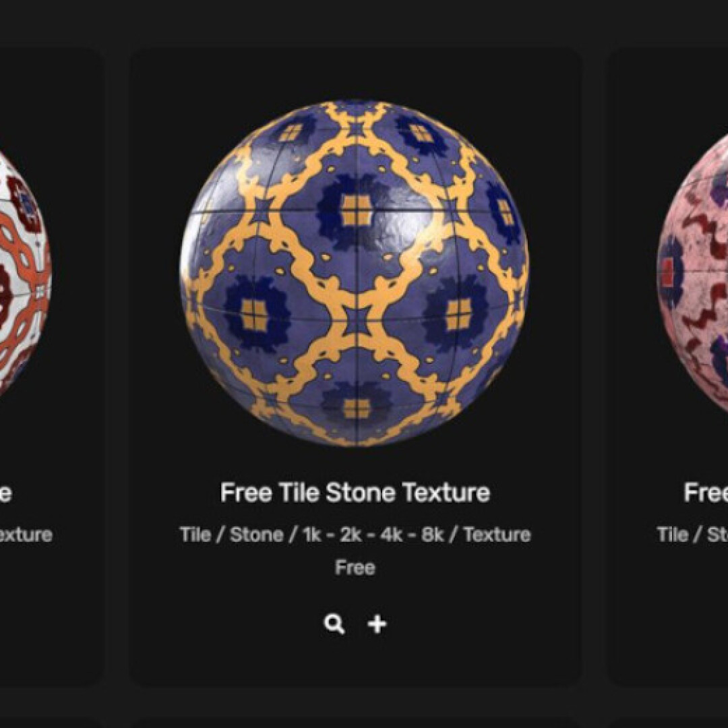The image size is (728, 728).
Task: Click the plus add icon
Action: pos(377,624)
